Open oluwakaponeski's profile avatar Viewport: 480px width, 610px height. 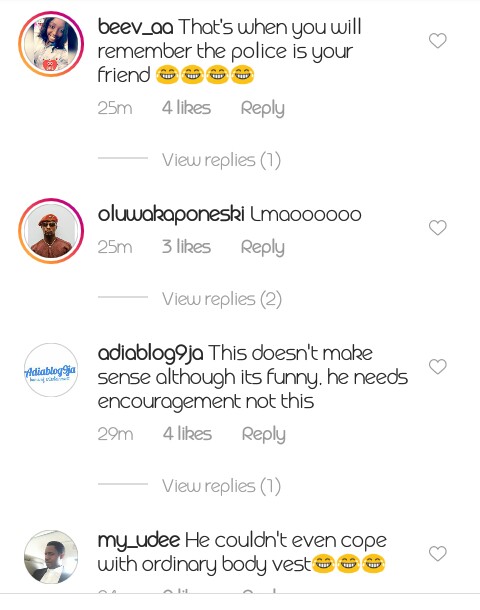point(51,231)
